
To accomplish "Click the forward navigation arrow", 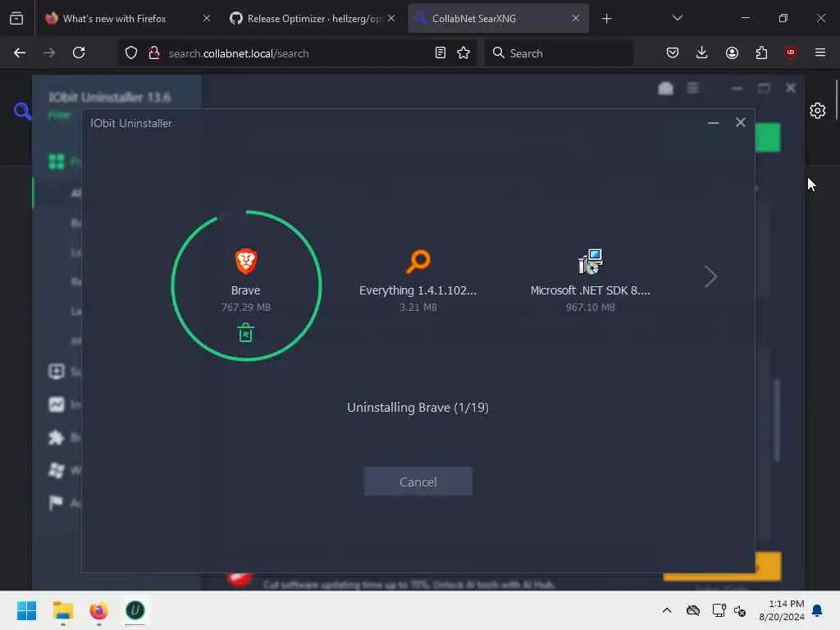I will [x=49, y=52].
